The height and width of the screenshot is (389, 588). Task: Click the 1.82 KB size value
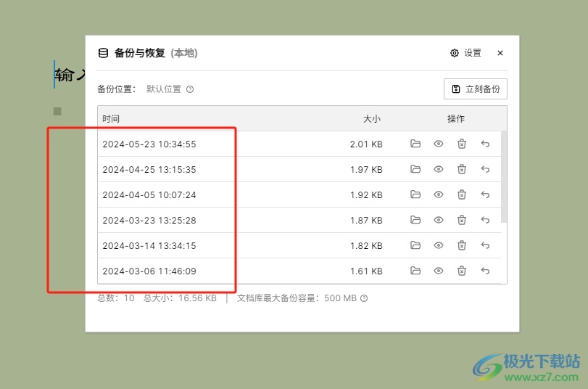(x=366, y=245)
